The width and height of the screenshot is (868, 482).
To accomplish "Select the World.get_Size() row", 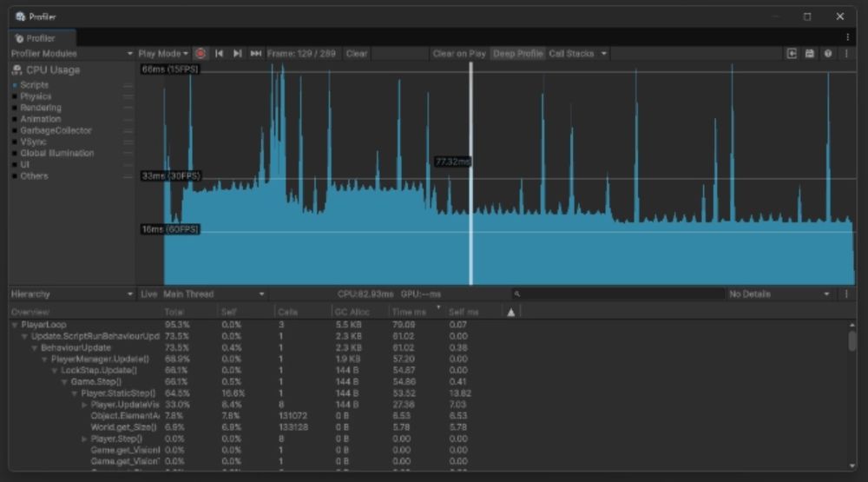I will (428, 427).
